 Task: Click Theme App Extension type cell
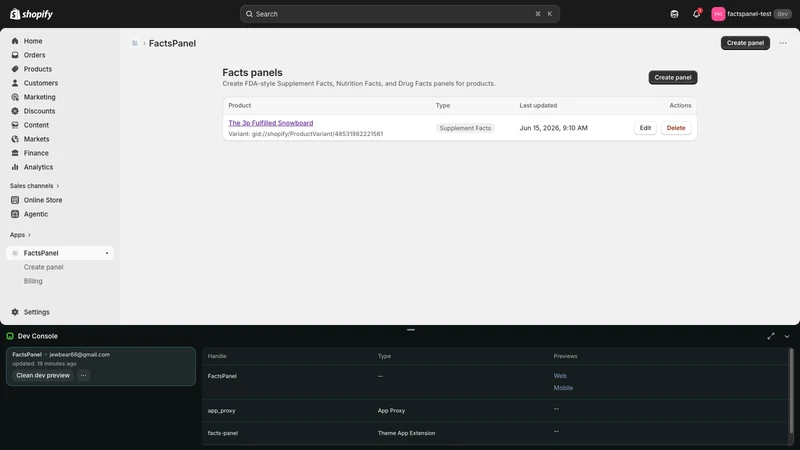coord(406,433)
